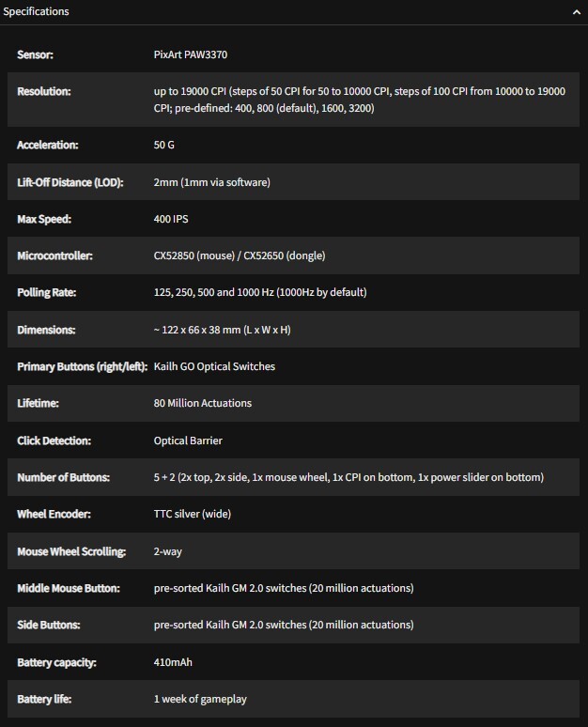
Task: Click the Sensor row label
Action: [35, 54]
